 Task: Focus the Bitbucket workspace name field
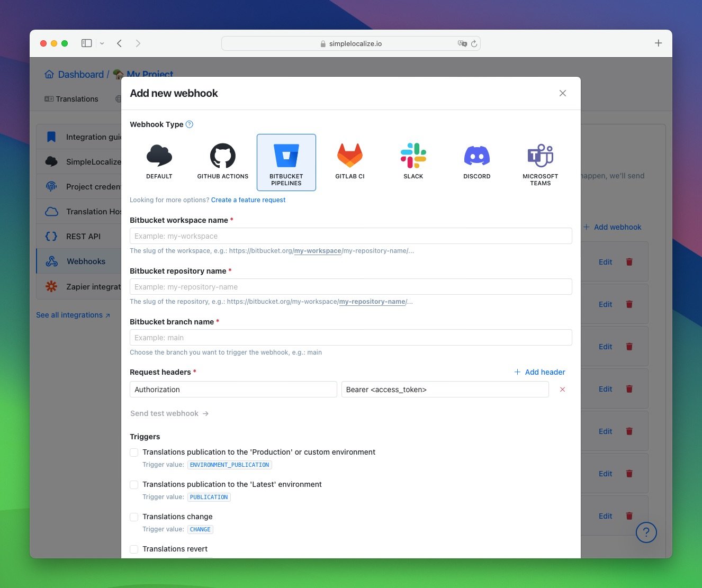click(x=350, y=236)
